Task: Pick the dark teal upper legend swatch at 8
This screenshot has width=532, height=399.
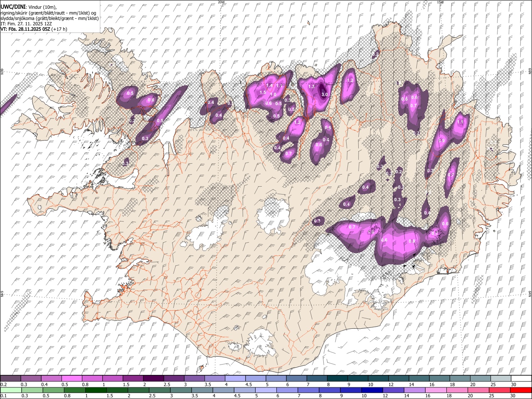Action: 337,378
